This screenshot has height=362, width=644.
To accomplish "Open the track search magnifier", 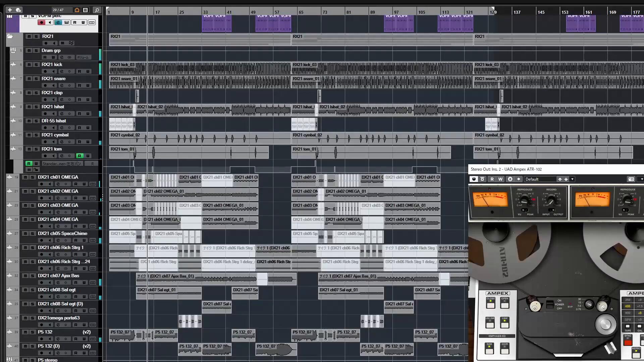I will 97,10.
